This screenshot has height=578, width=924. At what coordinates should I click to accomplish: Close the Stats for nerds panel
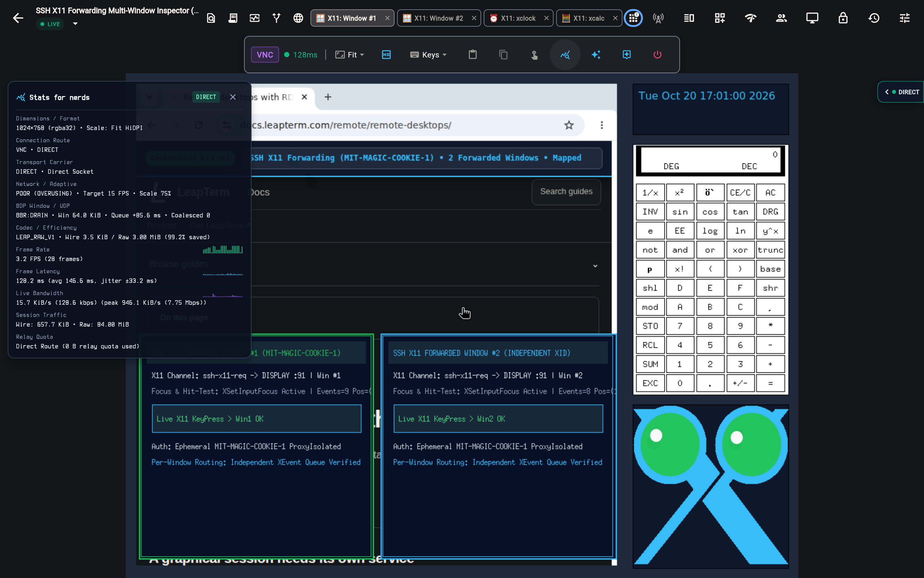click(233, 97)
